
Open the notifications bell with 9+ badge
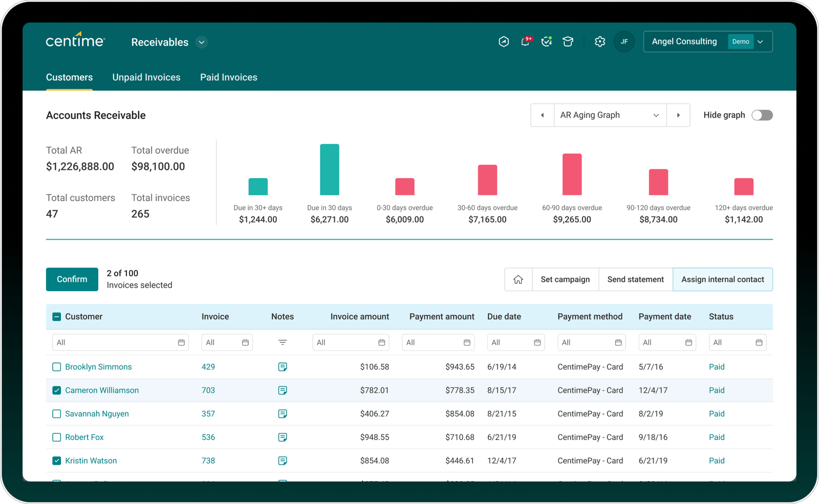coord(525,41)
